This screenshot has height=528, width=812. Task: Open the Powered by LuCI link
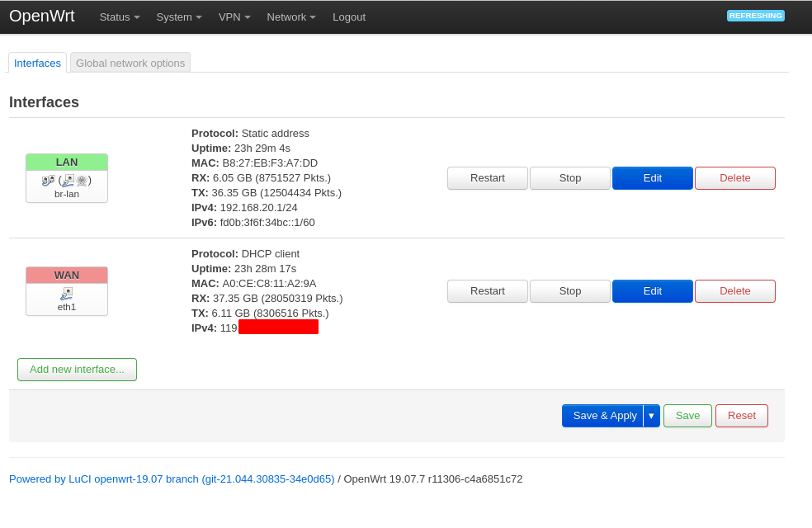pyautogui.click(x=172, y=479)
